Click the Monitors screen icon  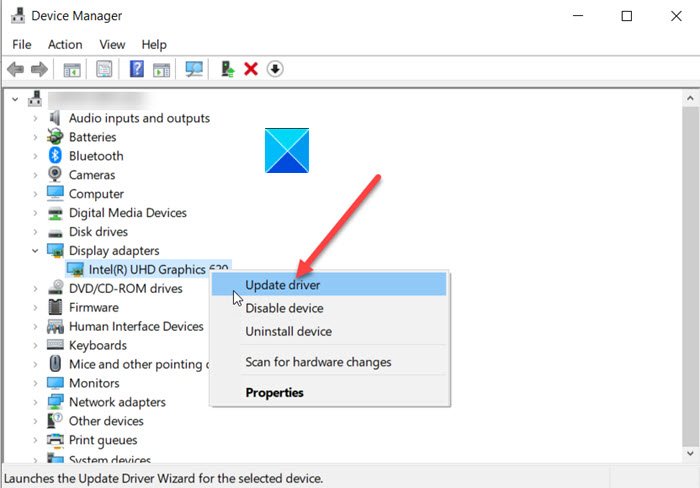click(55, 383)
